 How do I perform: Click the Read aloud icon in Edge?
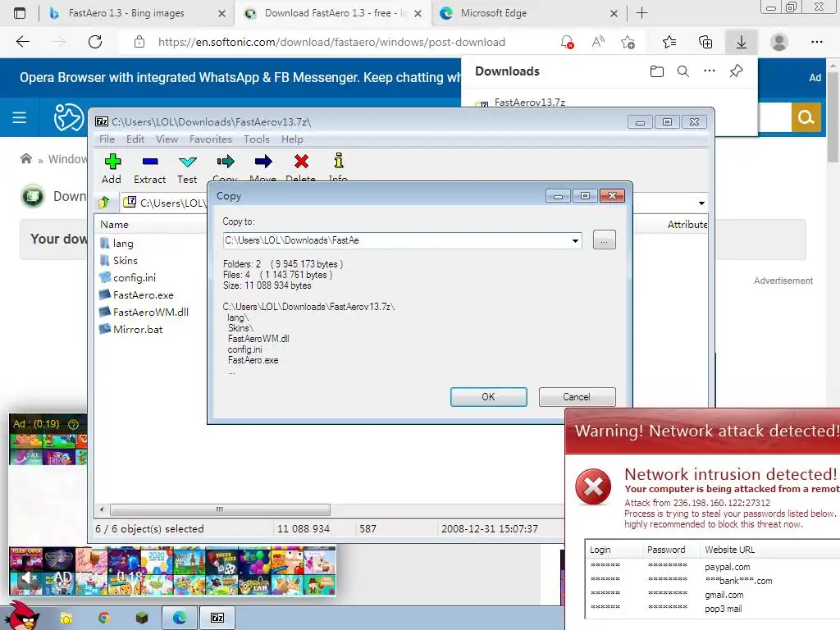coord(598,42)
